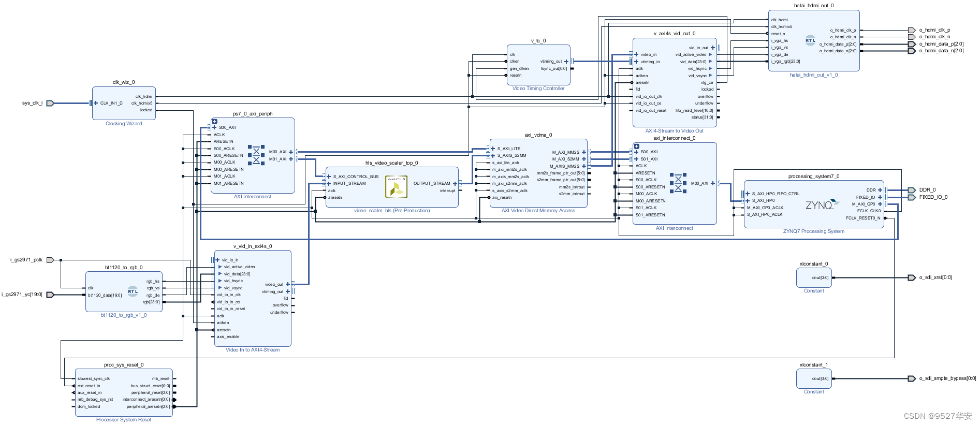Open the Processor System Reset link

(124, 420)
